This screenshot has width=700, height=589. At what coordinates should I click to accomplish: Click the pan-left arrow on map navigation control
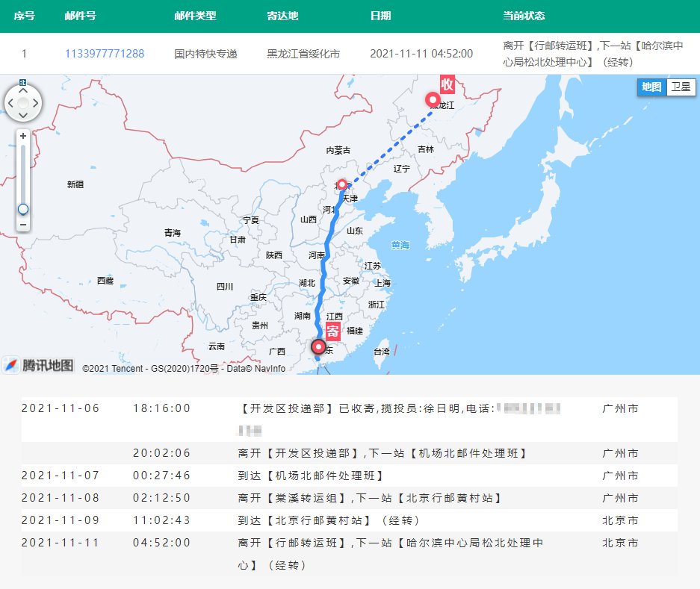point(10,103)
